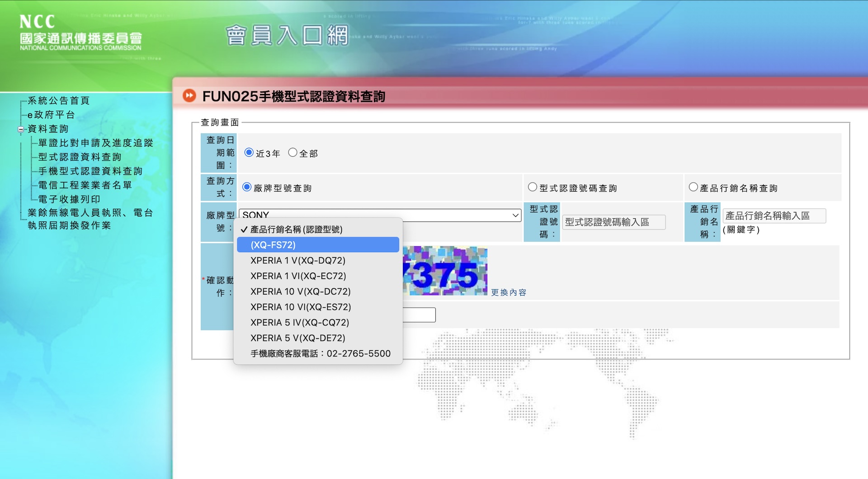Choose 廠牌型號查詢 query method

tap(247, 187)
